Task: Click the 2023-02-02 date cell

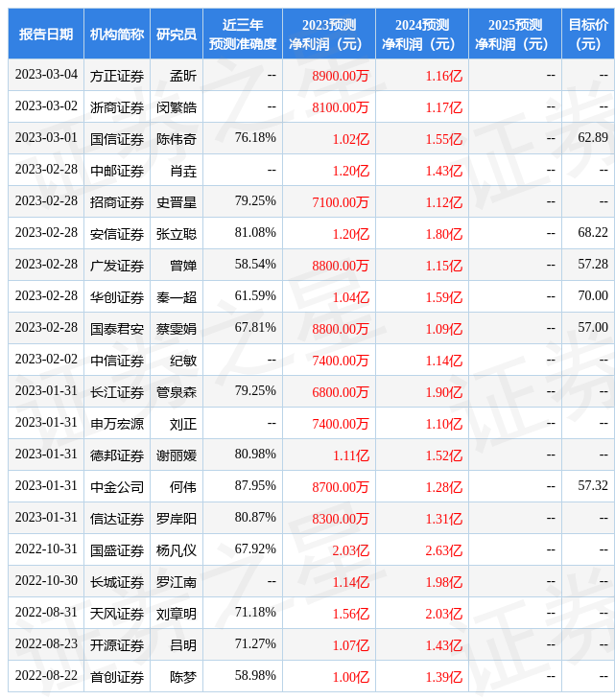Action: point(46,360)
